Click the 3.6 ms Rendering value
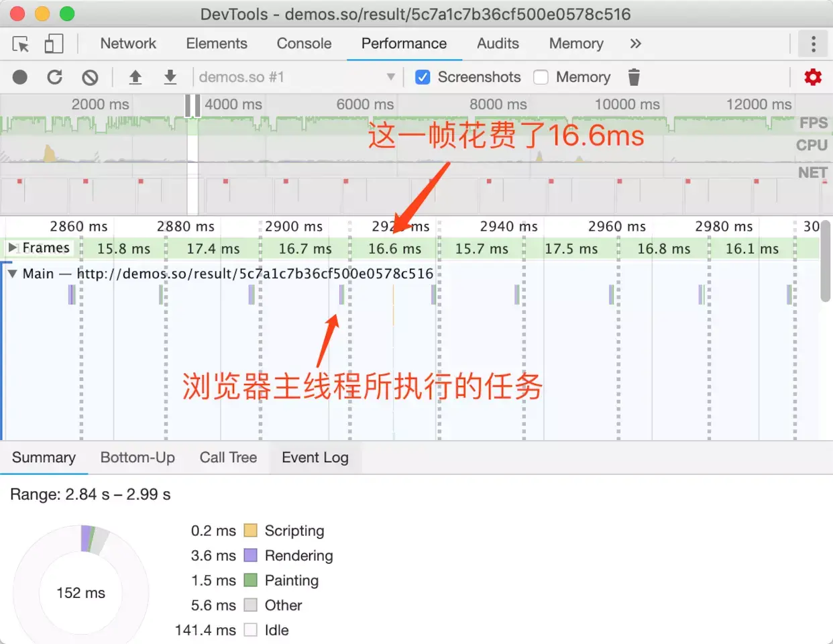The image size is (833, 644). (x=213, y=555)
